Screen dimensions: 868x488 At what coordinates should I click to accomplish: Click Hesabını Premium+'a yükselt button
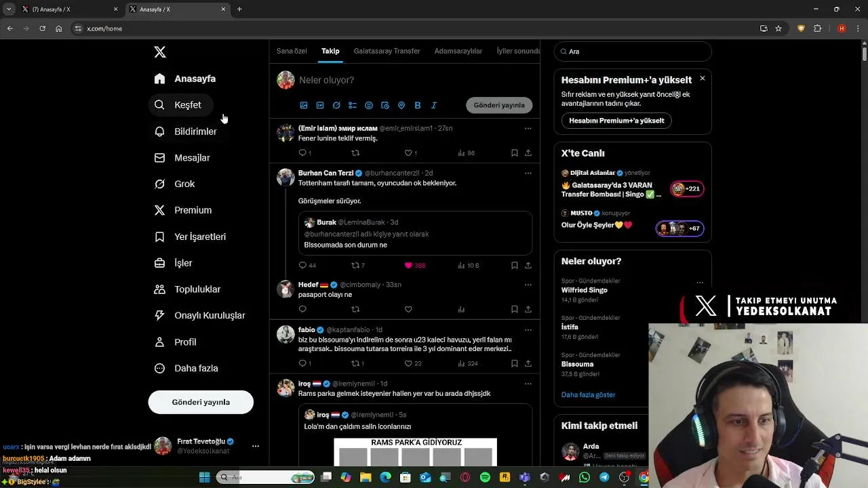point(616,121)
